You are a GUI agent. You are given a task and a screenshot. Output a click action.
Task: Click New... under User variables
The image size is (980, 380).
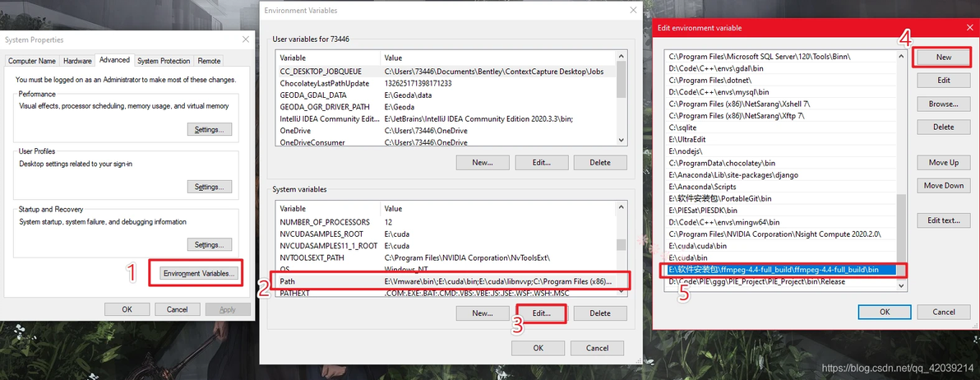(482, 163)
